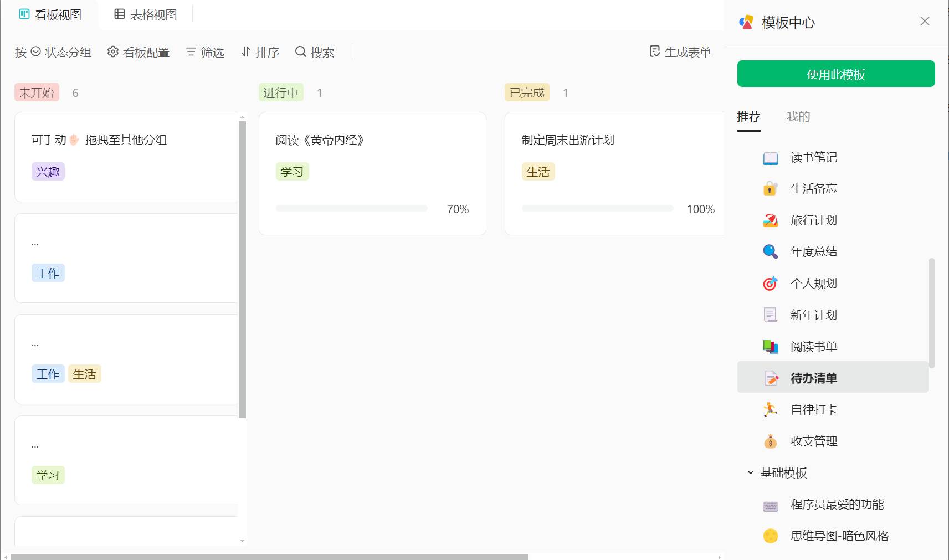Click the 新年计划 document icon
This screenshot has height=560, width=949.
pos(771,315)
